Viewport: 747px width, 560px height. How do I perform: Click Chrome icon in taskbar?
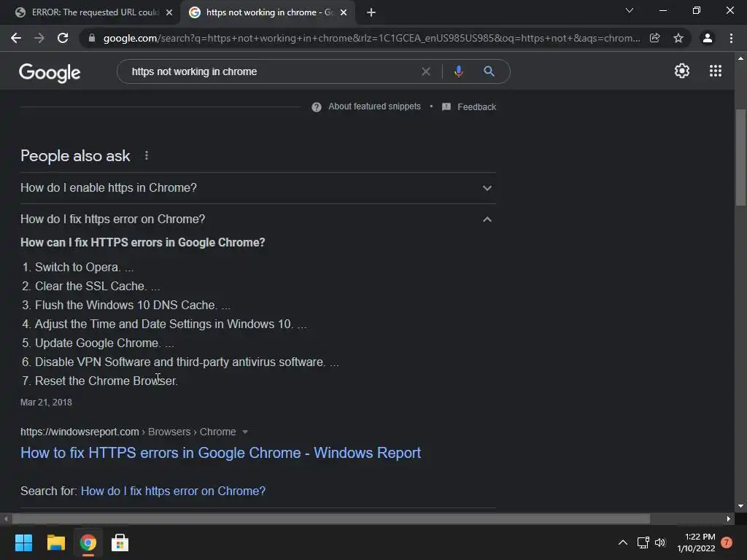(x=88, y=542)
